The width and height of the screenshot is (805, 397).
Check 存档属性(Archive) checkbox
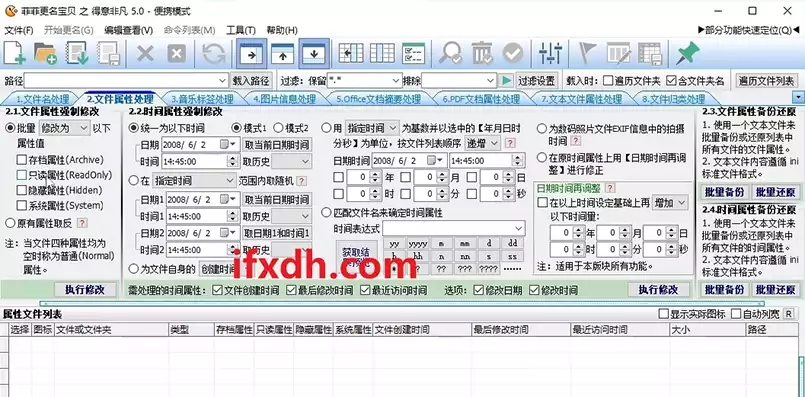21,160
